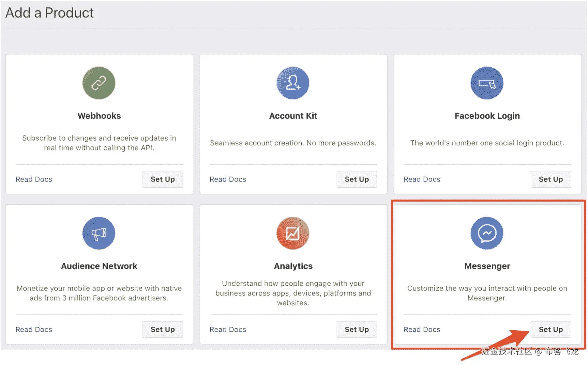The image size is (588, 365).
Task: Set up the Account Kit product
Action: pyautogui.click(x=357, y=179)
